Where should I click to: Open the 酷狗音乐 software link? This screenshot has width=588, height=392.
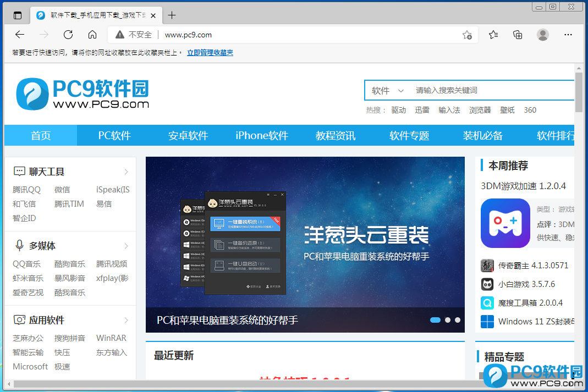70,264
